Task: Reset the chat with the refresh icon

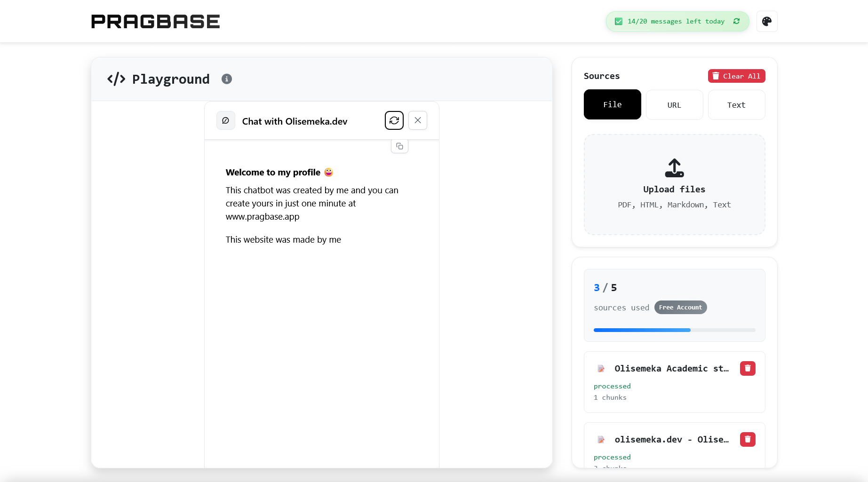Action: point(394,120)
